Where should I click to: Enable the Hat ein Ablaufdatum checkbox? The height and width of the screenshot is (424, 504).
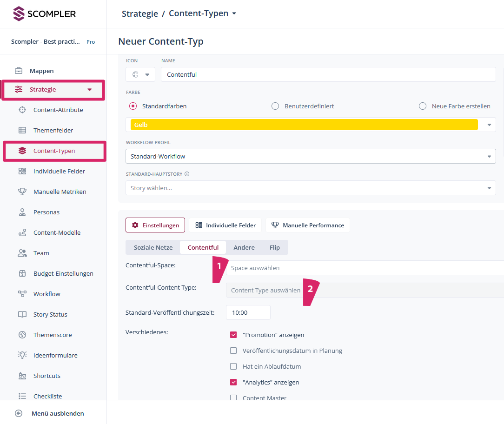point(233,366)
